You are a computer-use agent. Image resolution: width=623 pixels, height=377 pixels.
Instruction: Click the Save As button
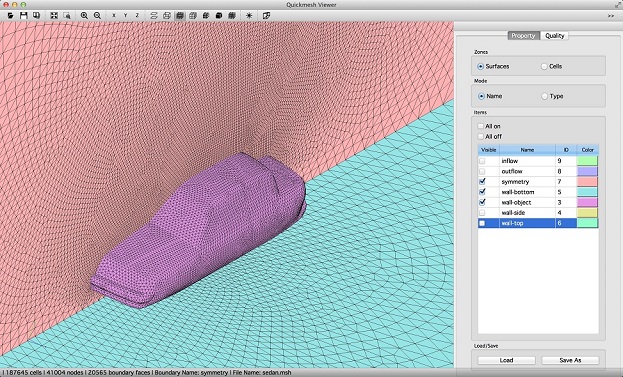pyautogui.click(x=570, y=360)
